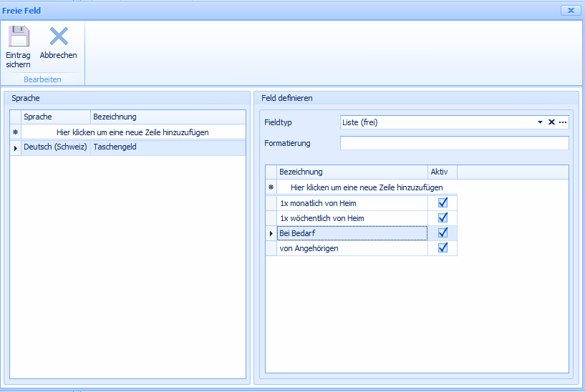Close the Freie Feld window
The image size is (585, 392).
point(570,10)
